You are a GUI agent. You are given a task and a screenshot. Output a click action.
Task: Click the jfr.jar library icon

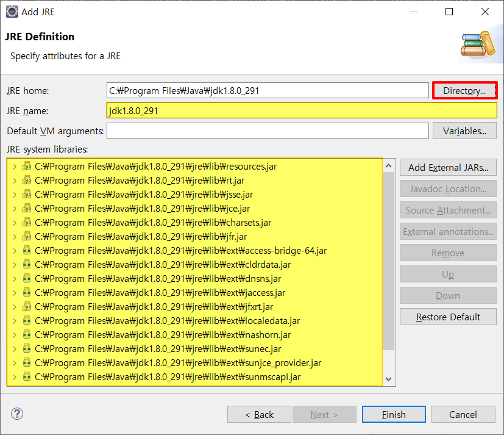27,237
